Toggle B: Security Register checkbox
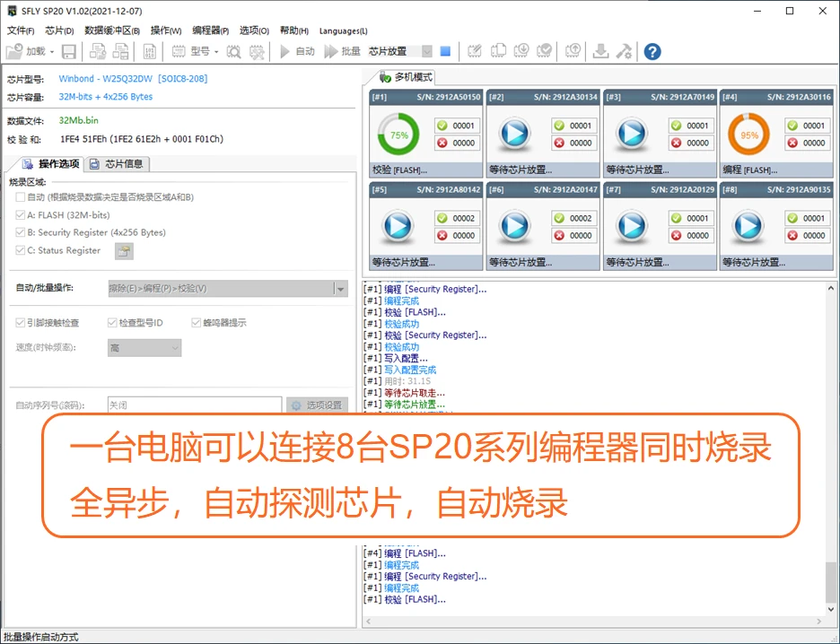The image size is (840, 644). click(20, 232)
